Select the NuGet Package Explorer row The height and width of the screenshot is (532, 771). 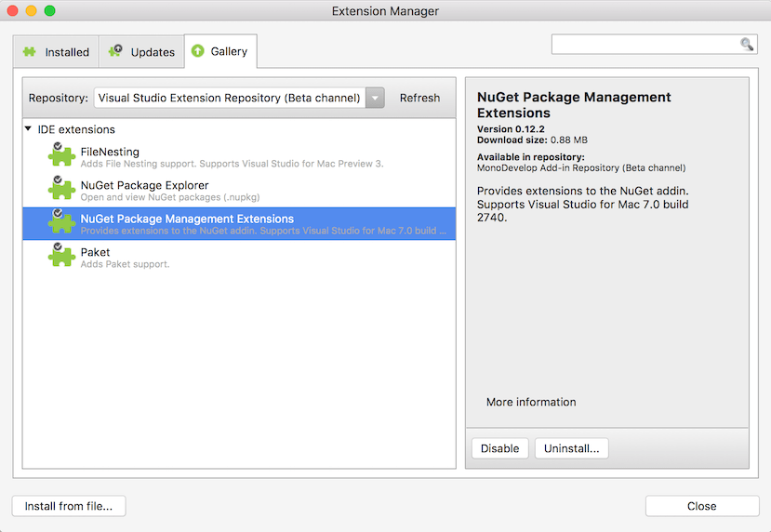pyautogui.click(x=239, y=191)
